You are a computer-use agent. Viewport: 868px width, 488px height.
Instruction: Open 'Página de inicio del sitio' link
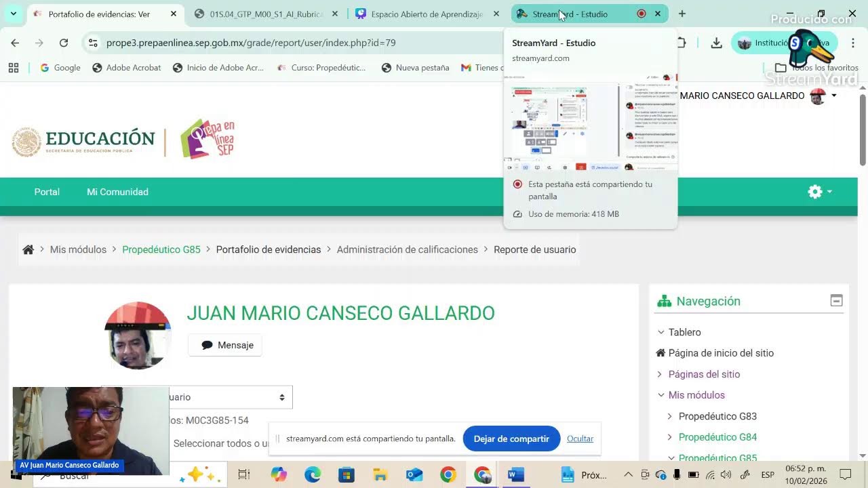point(721,353)
